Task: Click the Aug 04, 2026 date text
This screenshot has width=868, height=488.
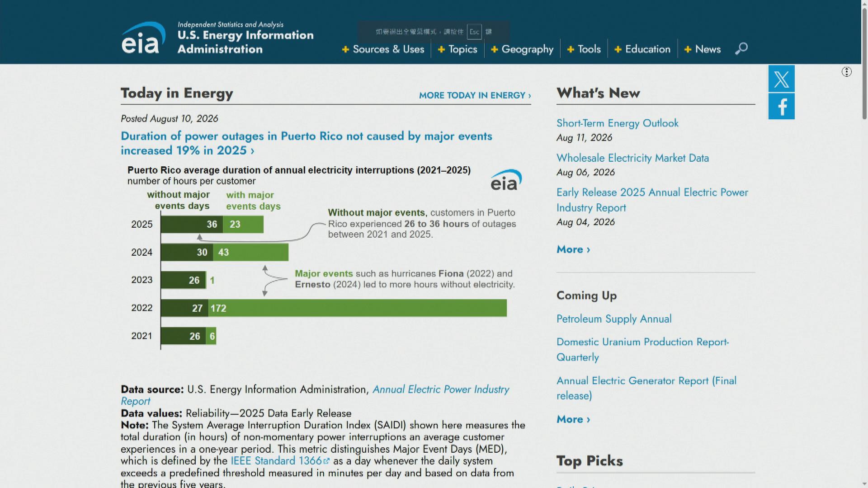Action: click(585, 222)
